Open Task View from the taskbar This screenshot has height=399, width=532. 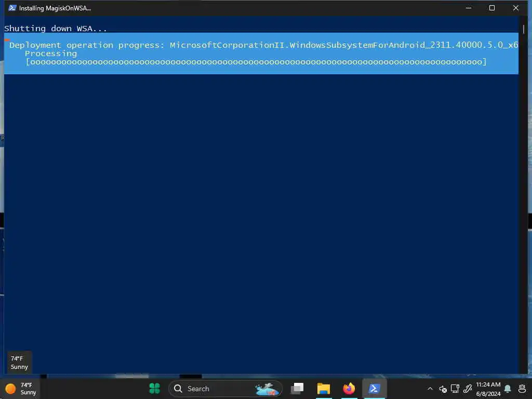tap(298, 389)
